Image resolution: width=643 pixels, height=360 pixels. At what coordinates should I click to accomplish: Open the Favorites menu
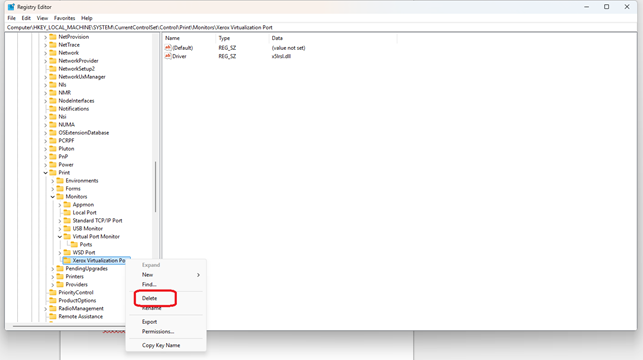65,18
